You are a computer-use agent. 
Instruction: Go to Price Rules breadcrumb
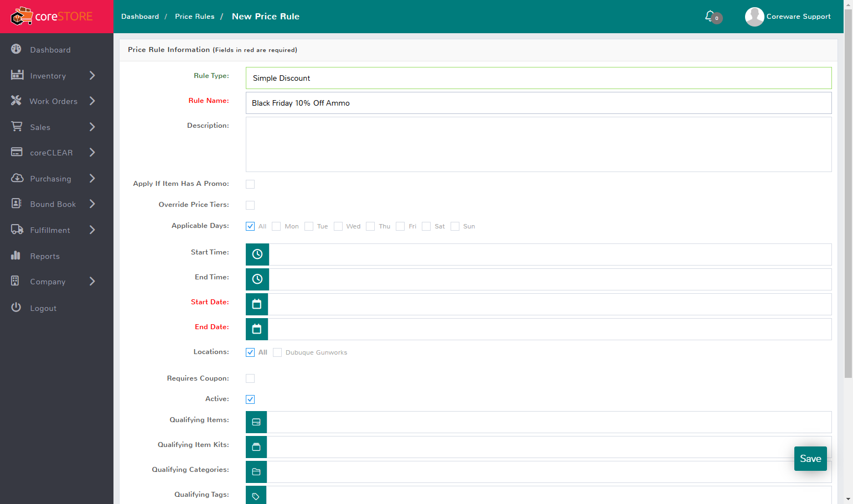click(195, 17)
